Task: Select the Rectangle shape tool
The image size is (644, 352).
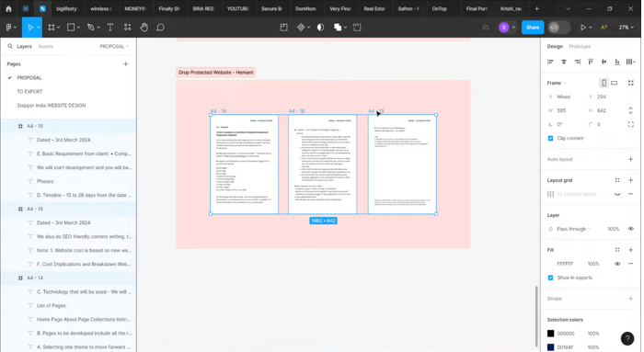Action: 71,28
